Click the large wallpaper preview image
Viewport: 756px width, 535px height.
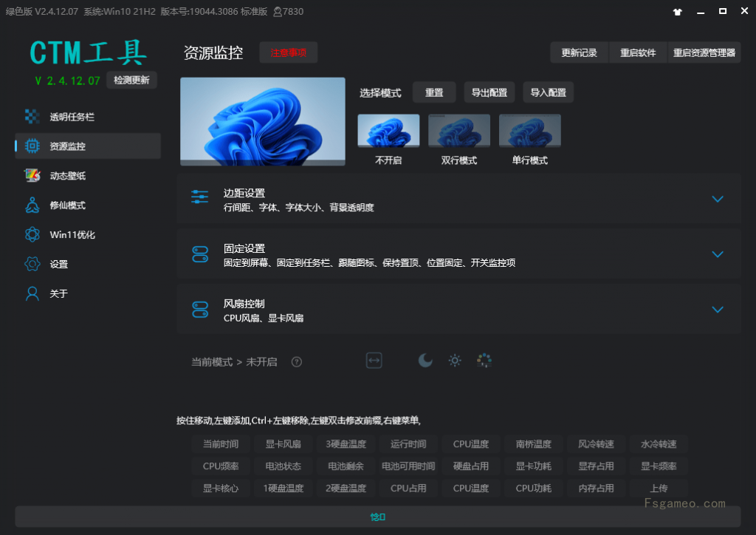263,122
